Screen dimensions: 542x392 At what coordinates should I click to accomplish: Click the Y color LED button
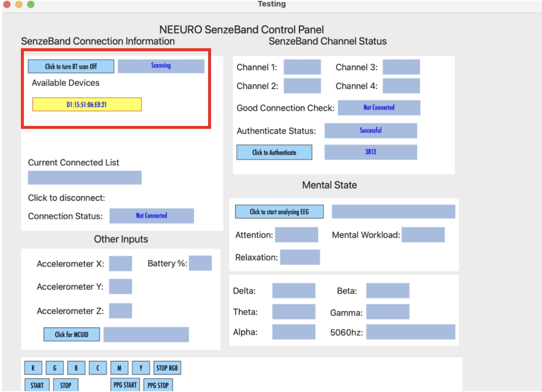pyautogui.click(x=141, y=368)
